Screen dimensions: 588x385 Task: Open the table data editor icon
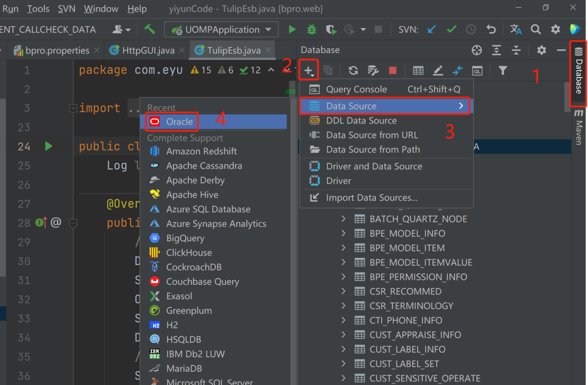tap(418, 71)
